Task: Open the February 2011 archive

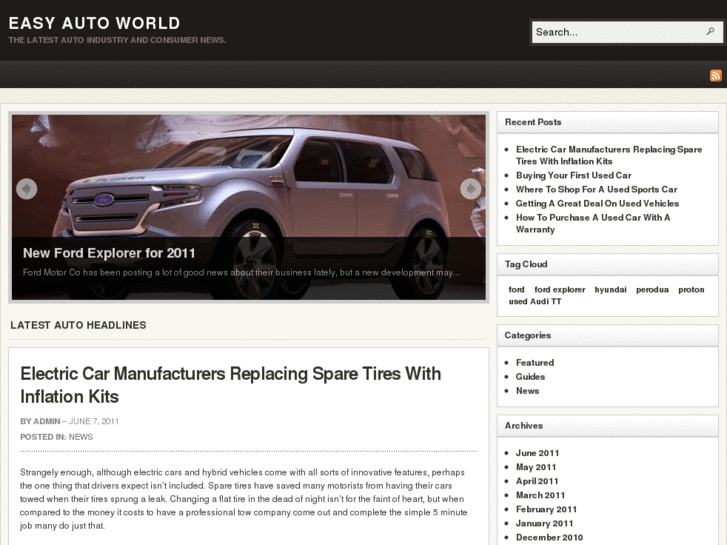Action: click(547, 509)
